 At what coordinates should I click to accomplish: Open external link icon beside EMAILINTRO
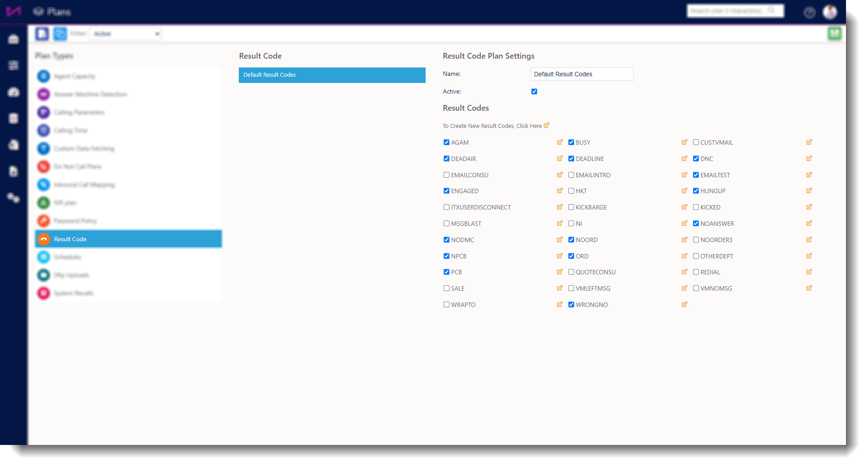tap(684, 175)
